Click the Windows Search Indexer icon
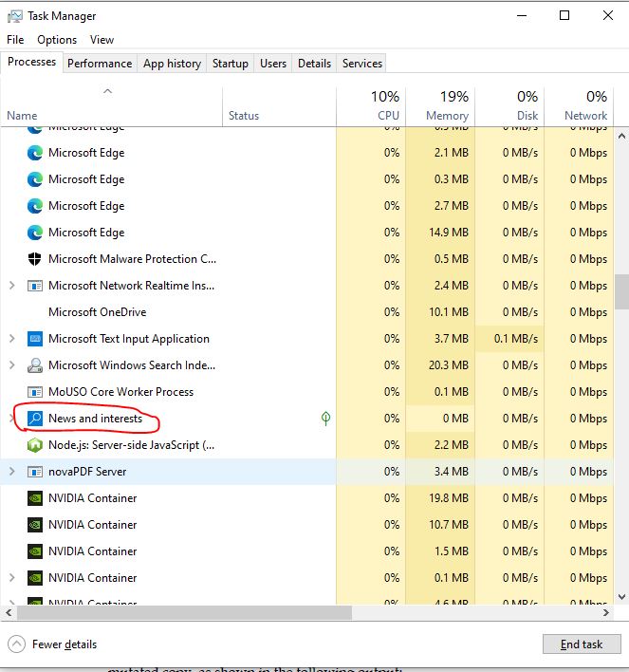Screen dimensions: 629x672 coord(35,365)
